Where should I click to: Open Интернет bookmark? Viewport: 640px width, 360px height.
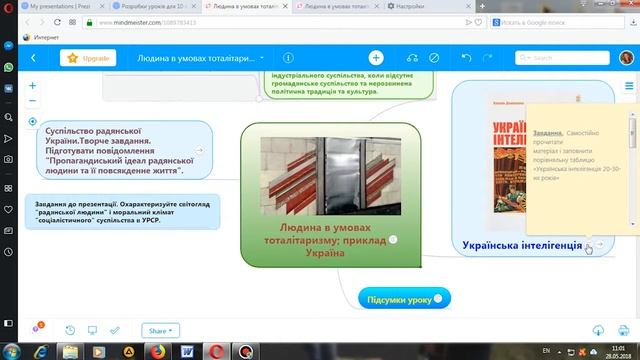coord(41,37)
